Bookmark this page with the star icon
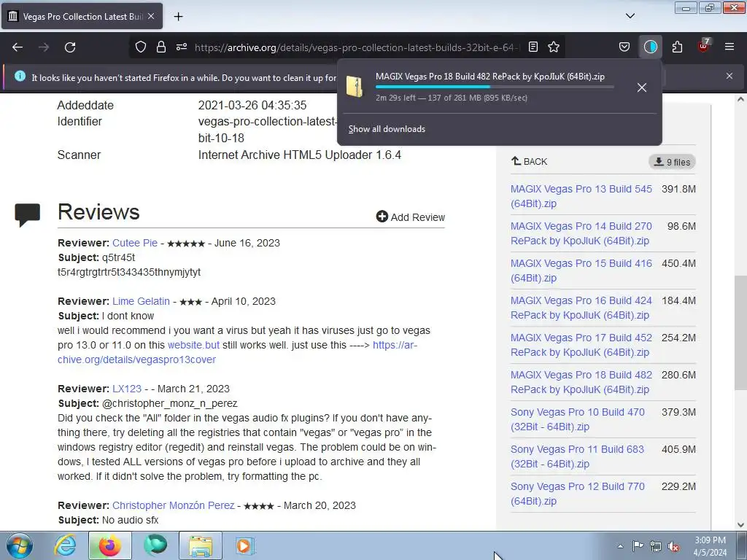 coord(554,47)
